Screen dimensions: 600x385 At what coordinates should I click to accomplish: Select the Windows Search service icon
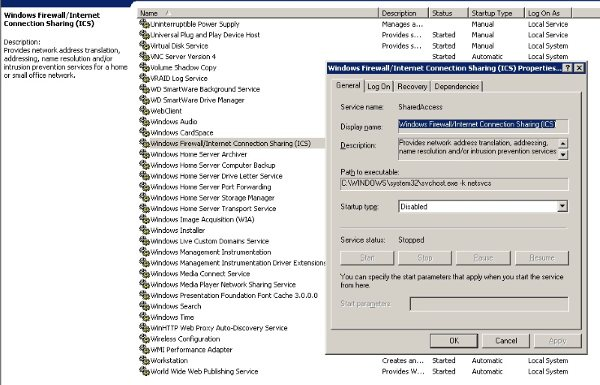click(144, 306)
